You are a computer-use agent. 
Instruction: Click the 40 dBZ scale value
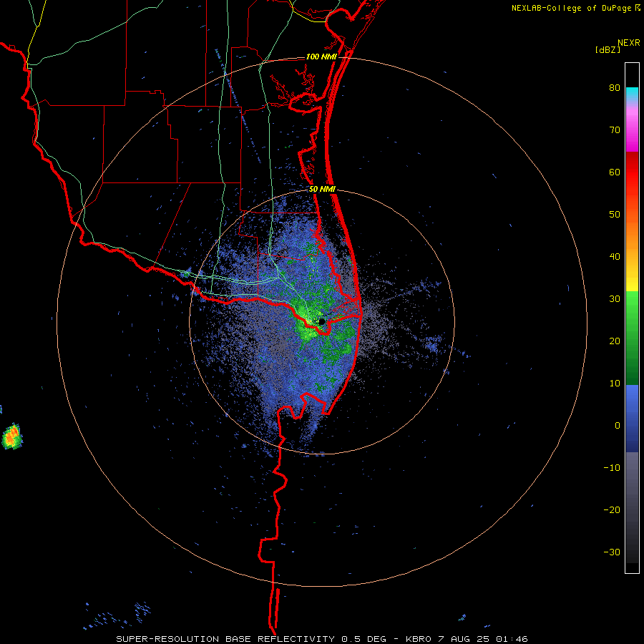615,257
